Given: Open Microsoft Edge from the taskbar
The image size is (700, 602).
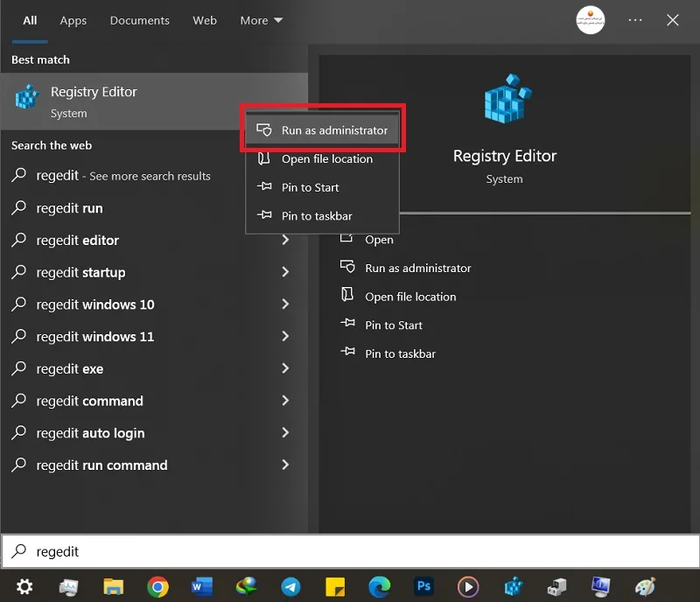Looking at the screenshot, I should (x=380, y=587).
